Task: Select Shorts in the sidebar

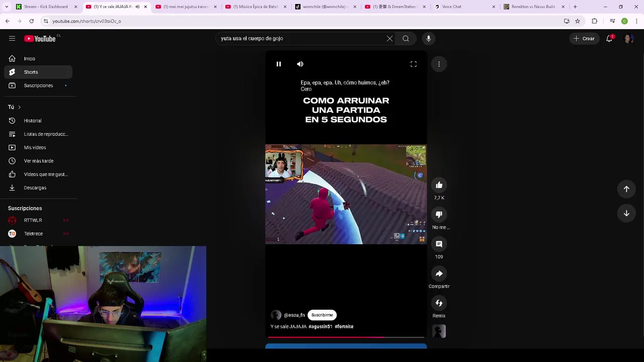Action: pos(38,72)
